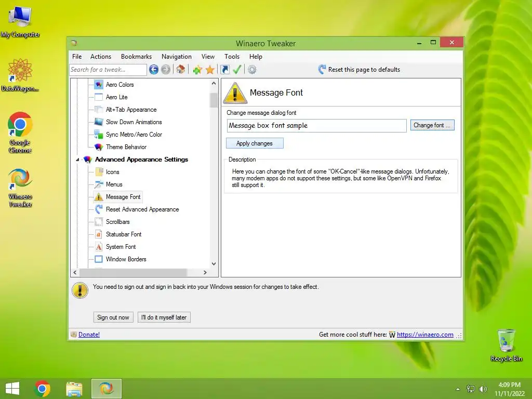
Task: Select Message Font tree item
Action: (117, 197)
